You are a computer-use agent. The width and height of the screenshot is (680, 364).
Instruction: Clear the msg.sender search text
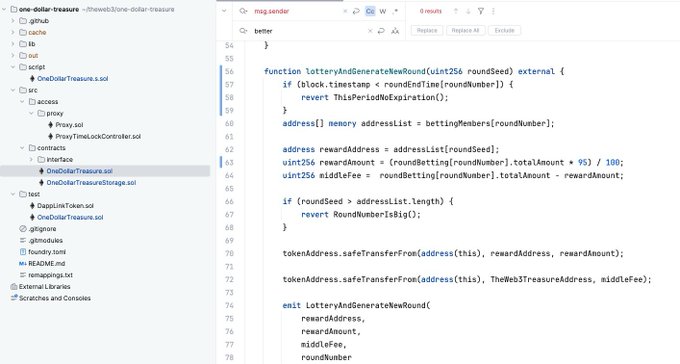[x=345, y=11]
